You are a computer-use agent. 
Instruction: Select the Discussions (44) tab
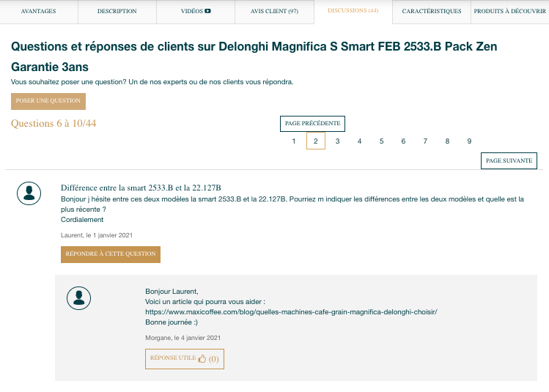tap(353, 11)
